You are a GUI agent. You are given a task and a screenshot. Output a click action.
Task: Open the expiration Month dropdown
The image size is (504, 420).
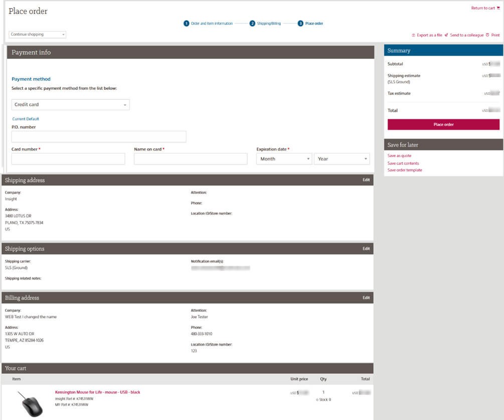pyautogui.click(x=283, y=158)
